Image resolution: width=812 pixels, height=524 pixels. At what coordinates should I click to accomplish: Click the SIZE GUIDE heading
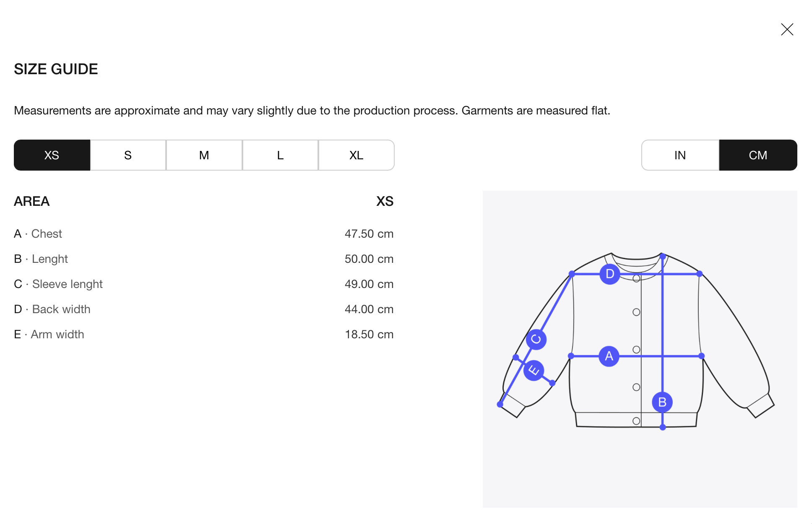click(56, 69)
